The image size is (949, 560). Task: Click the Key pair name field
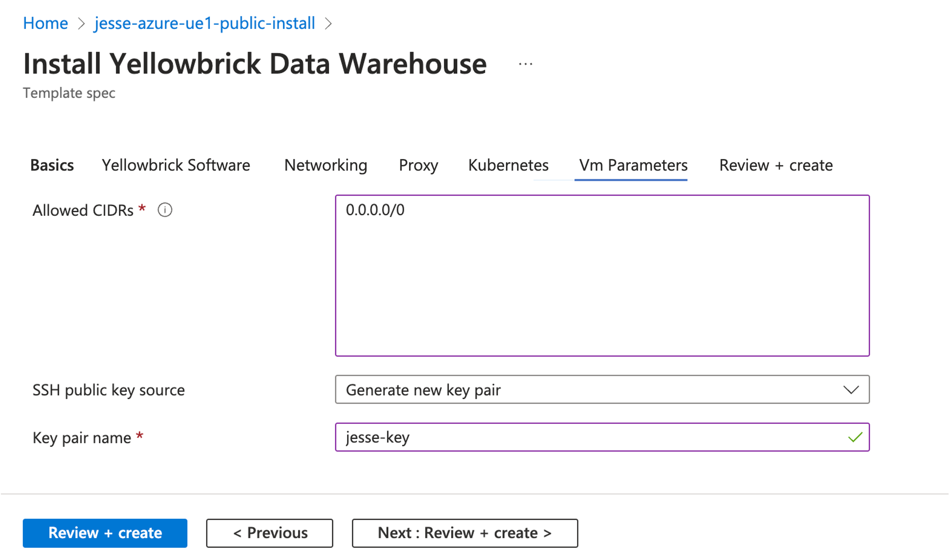pos(602,437)
